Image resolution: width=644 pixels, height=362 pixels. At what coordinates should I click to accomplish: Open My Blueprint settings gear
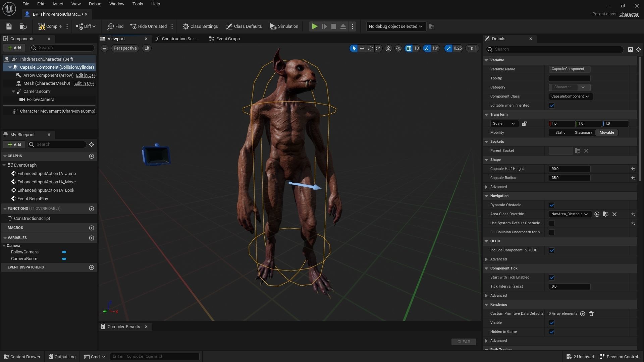(x=92, y=144)
